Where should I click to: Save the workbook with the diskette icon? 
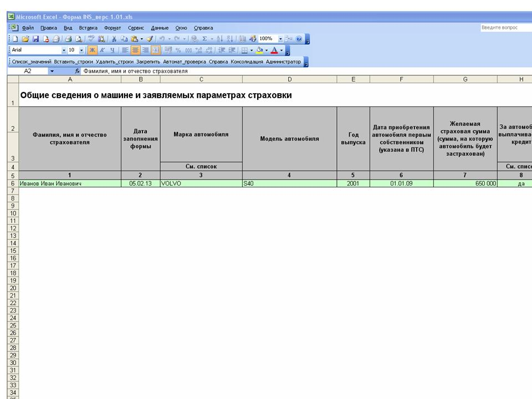point(35,39)
